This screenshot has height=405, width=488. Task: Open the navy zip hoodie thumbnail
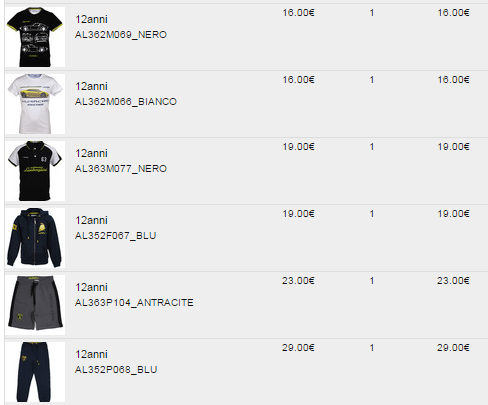click(35, 238)
